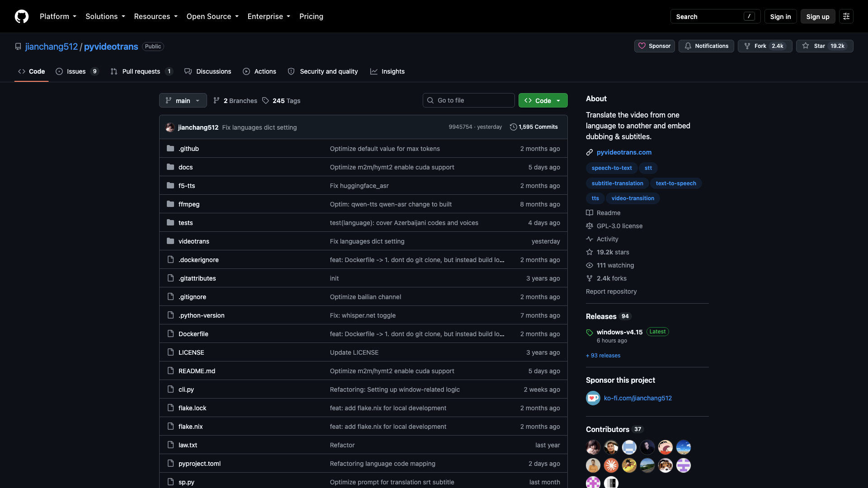
Task: Open the Pricing link
Action: [311, 16]
